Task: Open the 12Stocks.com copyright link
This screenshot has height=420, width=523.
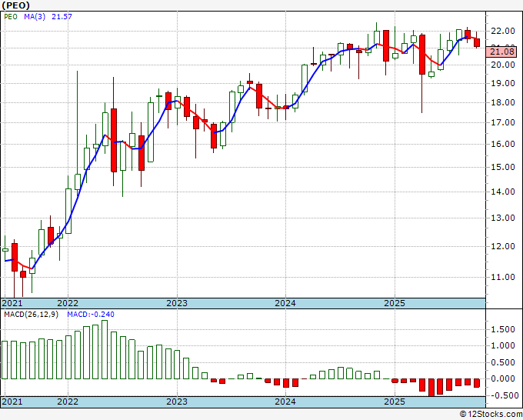Action: pyautogui.click(x=491, y=415)
